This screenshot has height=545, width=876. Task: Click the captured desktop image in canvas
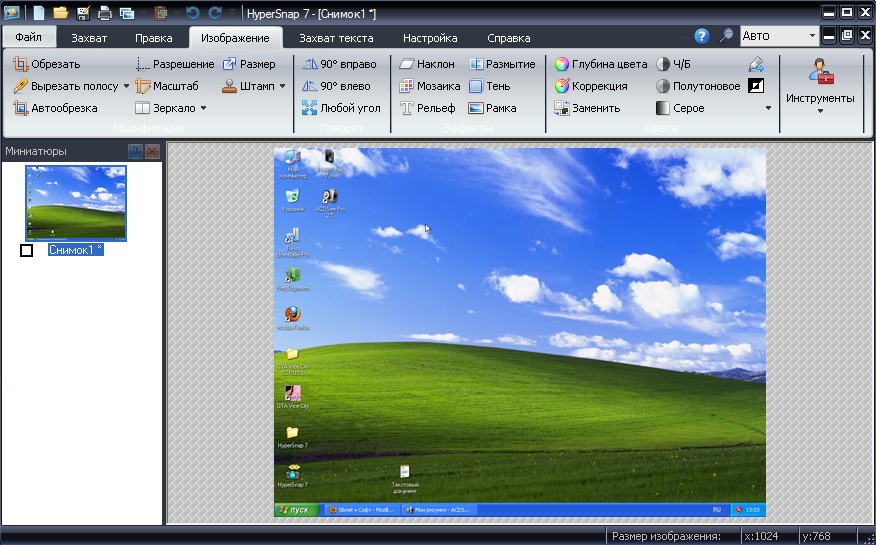520,332
